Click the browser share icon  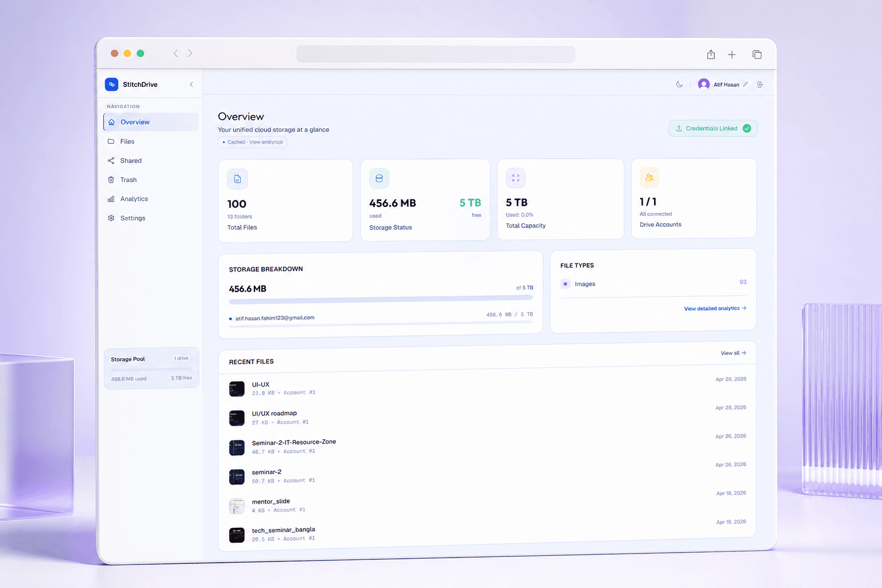pos(711,55)
